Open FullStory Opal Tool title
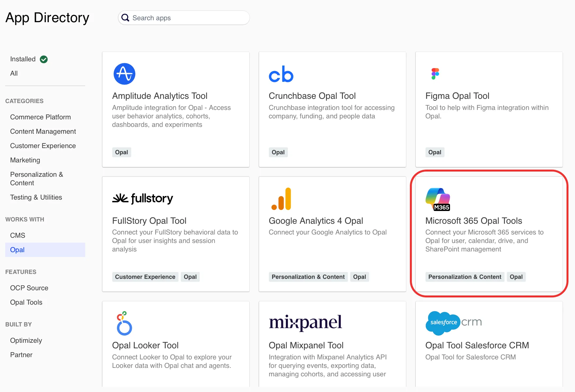Viewport: 575px width, 392px height. pos(149,221)
